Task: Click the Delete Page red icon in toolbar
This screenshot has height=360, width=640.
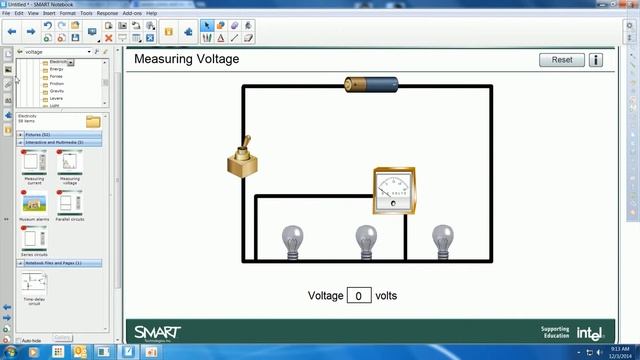Action: [61, 38]
